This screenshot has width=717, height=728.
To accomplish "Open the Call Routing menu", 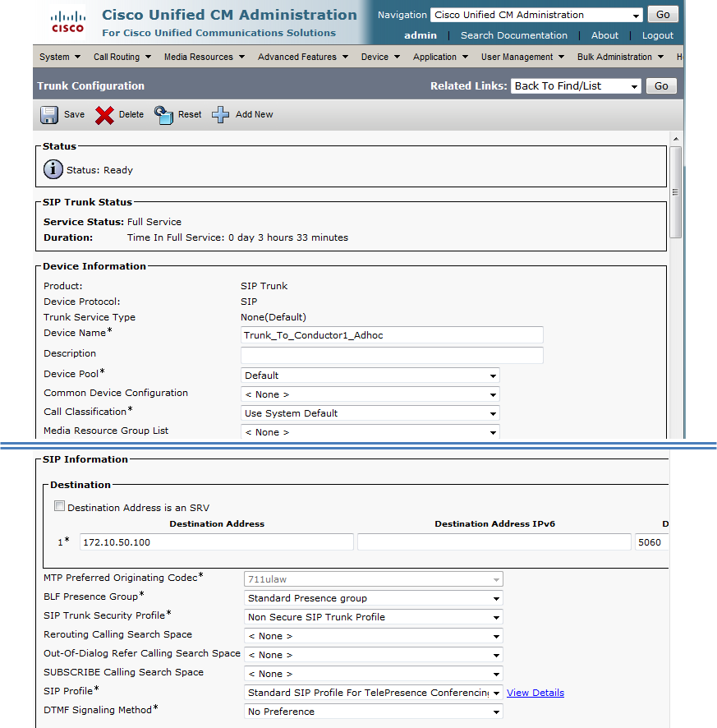I will (122, 57).
